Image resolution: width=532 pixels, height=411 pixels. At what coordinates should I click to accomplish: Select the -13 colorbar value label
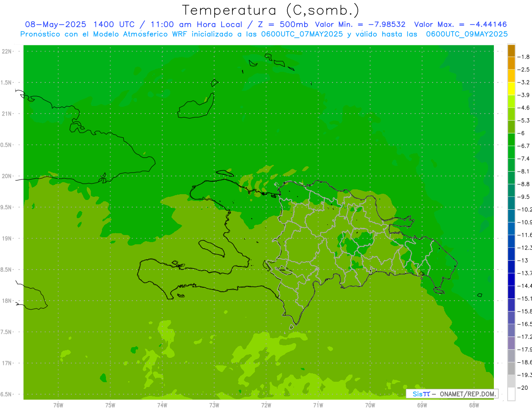(x=524, y=260)
